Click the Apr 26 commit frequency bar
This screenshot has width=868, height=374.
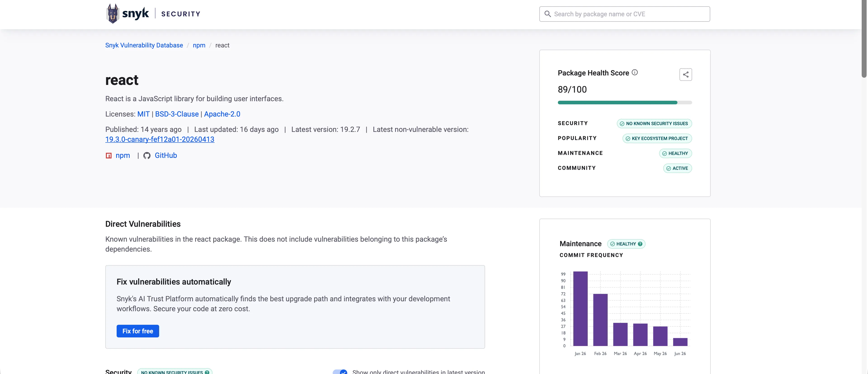click(640, 335)
